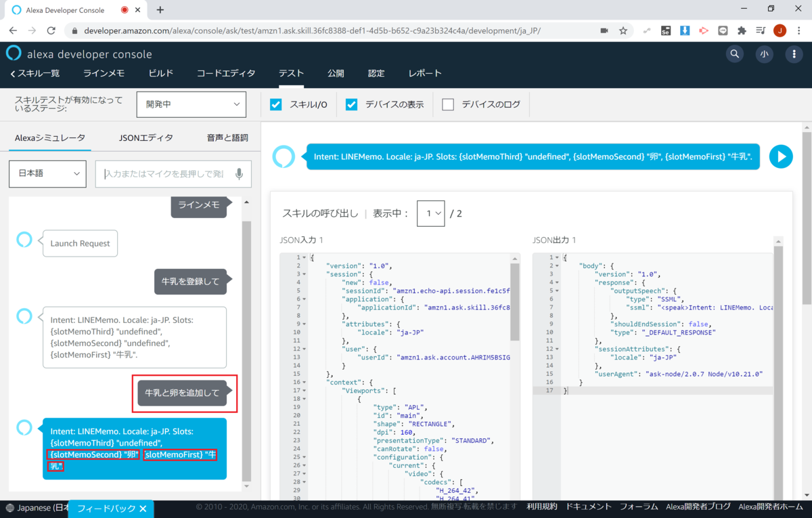Go back to スキル一覧
This screenshot has height=518, width=812.
click(35, 73)
